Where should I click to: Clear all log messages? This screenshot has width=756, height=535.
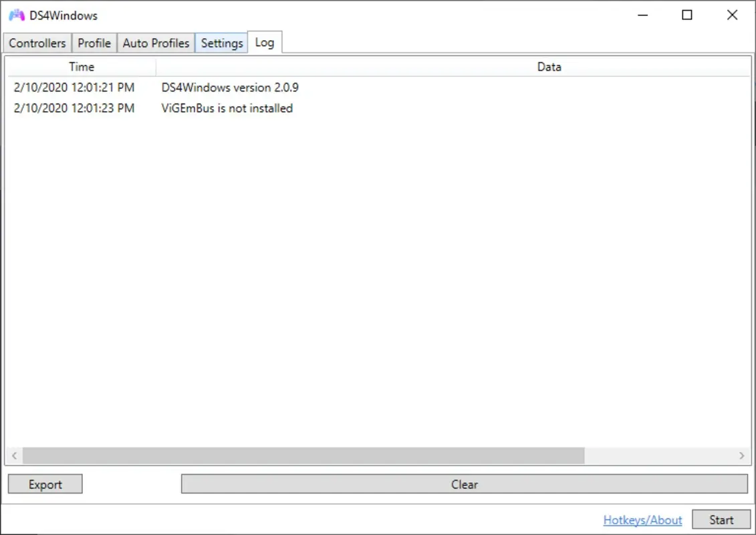[464, 484]
